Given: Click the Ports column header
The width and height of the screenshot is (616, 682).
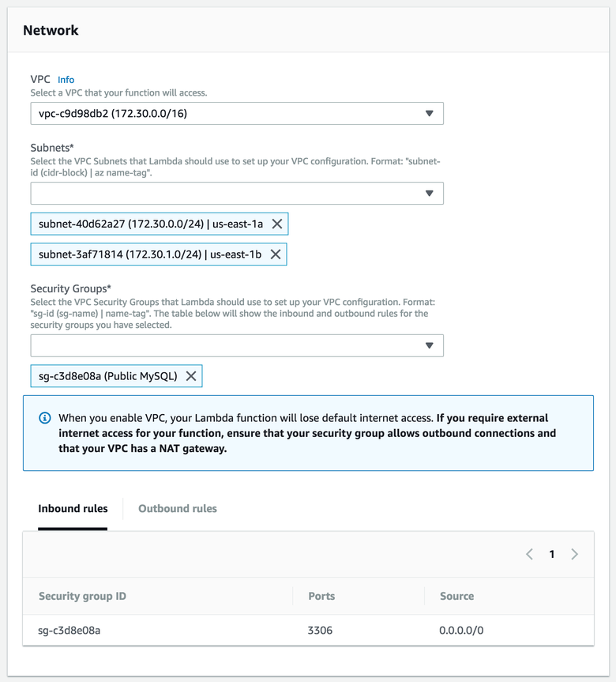Looking at the screenshot, I should [321, 596].
